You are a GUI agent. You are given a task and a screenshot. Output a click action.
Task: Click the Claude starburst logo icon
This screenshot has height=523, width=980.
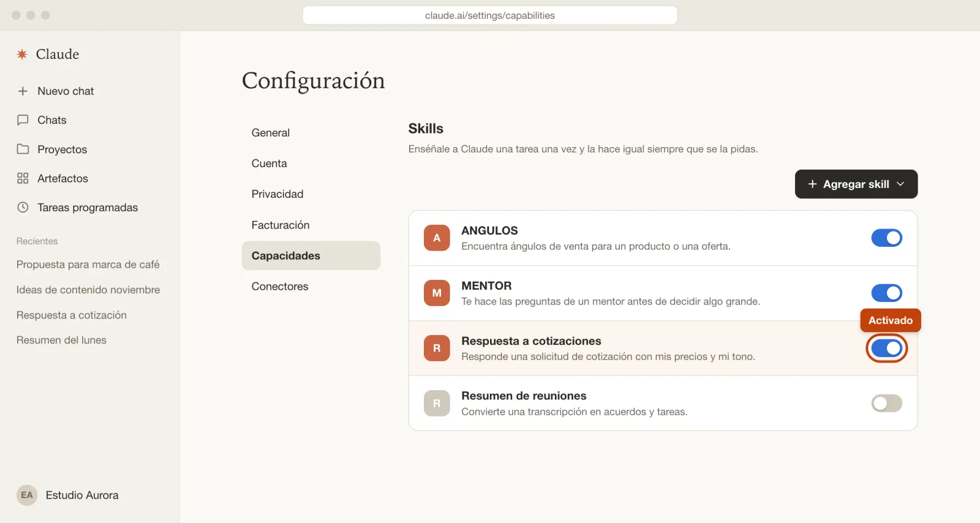point(22,55)
